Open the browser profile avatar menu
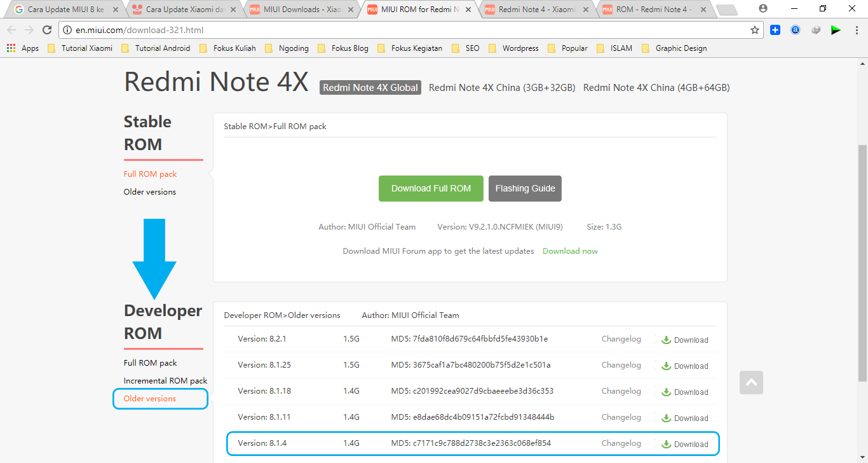 click(x=763, y=8)
